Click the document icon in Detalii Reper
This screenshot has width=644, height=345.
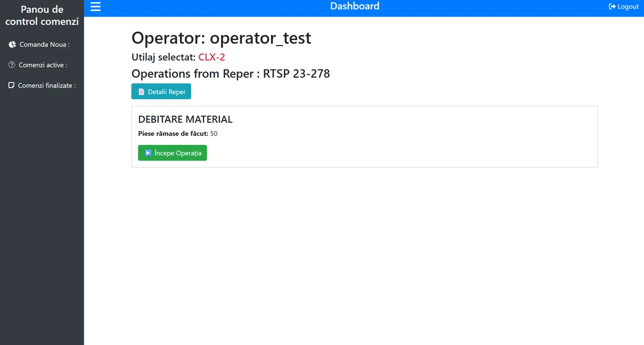142,92
